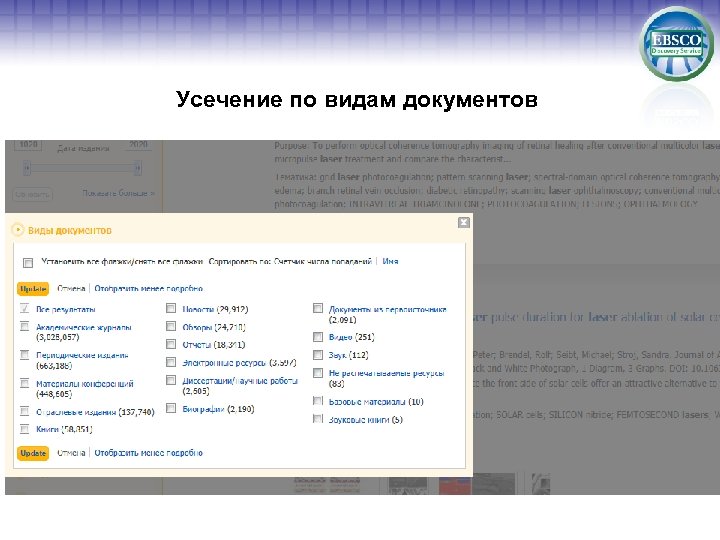Open the Электронные ресурсы link
The image size is (720, 540).
tap(224, 363)
